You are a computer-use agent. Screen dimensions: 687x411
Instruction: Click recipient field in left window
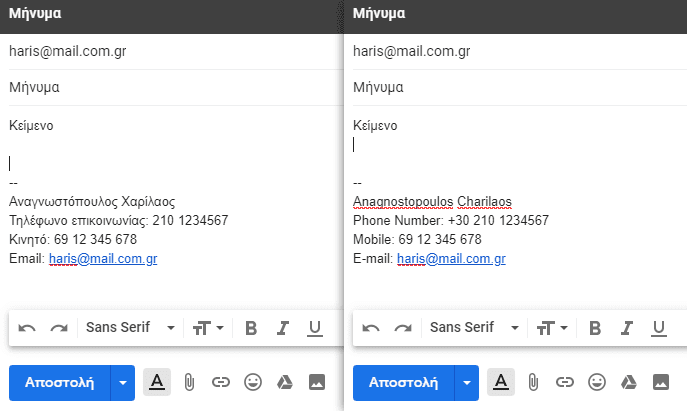tap(176, 51)
